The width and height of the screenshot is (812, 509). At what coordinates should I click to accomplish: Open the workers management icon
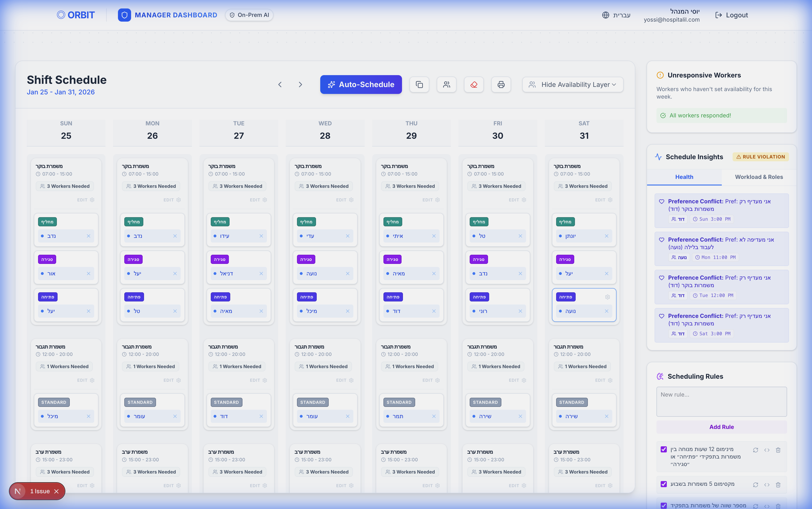[x=447, y=85]
